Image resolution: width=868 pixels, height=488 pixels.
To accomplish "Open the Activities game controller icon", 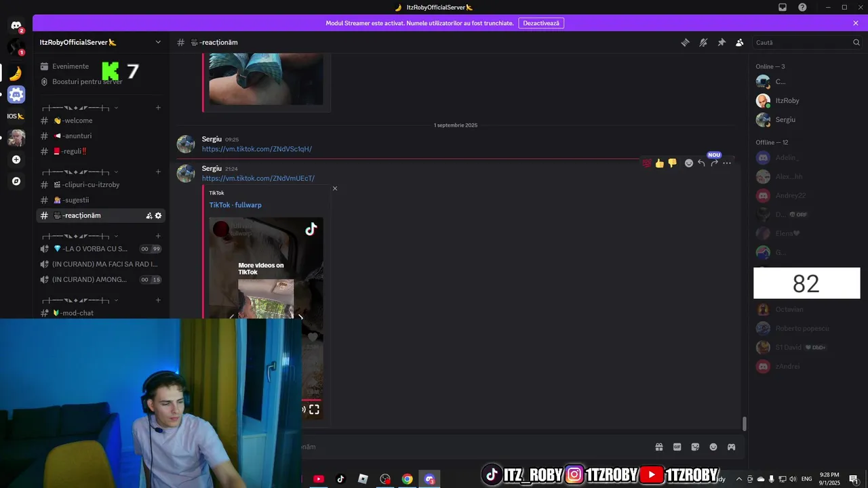I will pos(732,447).
